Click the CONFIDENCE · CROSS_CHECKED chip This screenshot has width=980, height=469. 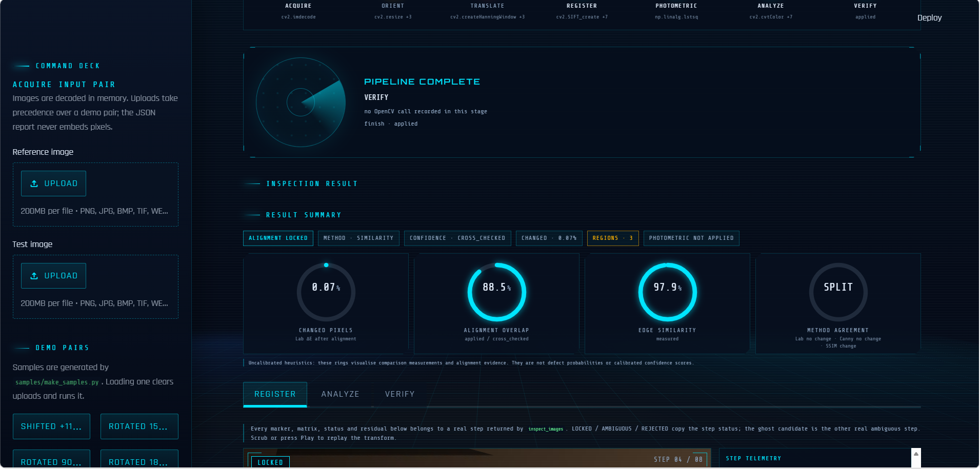pyautogui.click(x=457, y=238)
